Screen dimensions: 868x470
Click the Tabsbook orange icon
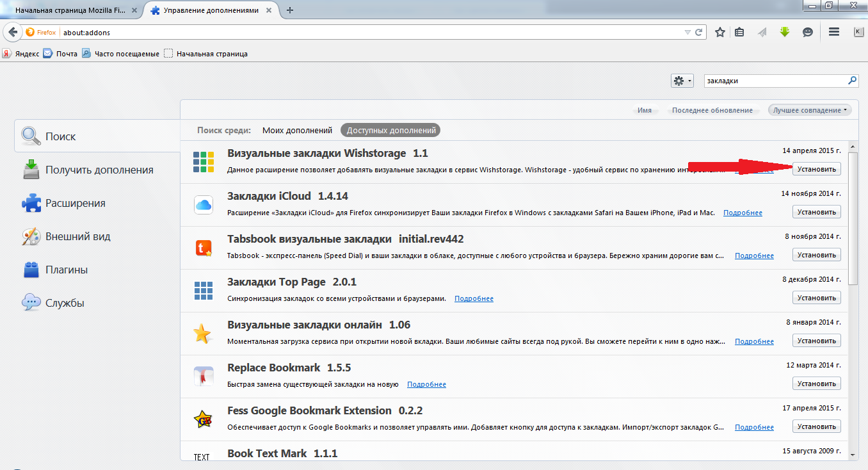point(204,248)
